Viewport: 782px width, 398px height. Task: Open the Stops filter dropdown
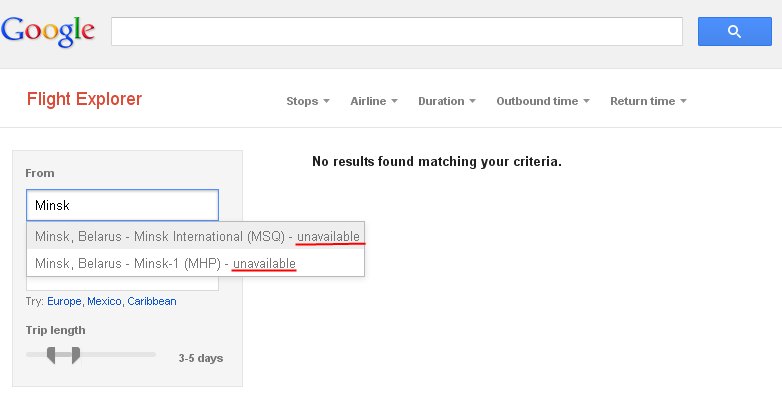[x=308, y=101]
